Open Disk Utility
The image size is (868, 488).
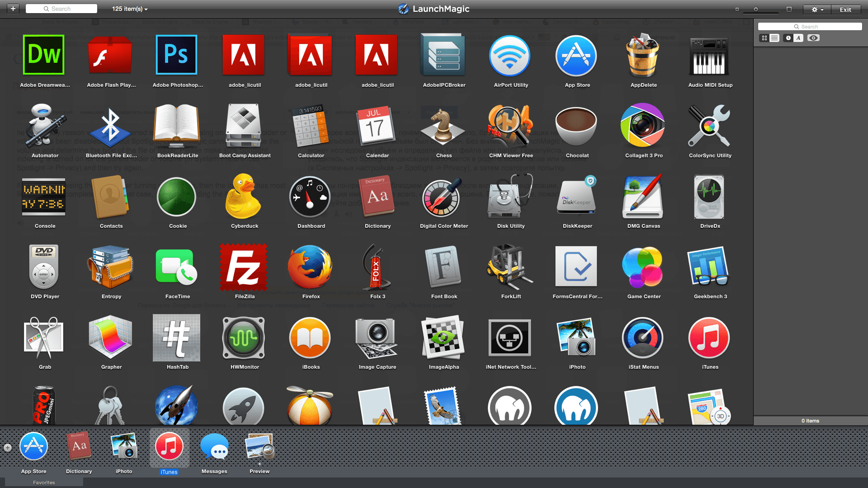tap(509, 196)
